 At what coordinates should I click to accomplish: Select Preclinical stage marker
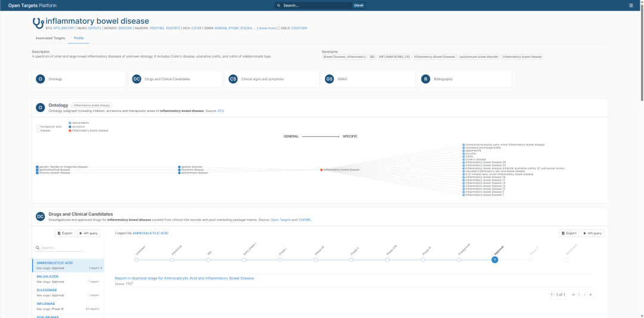pos(172,260)
